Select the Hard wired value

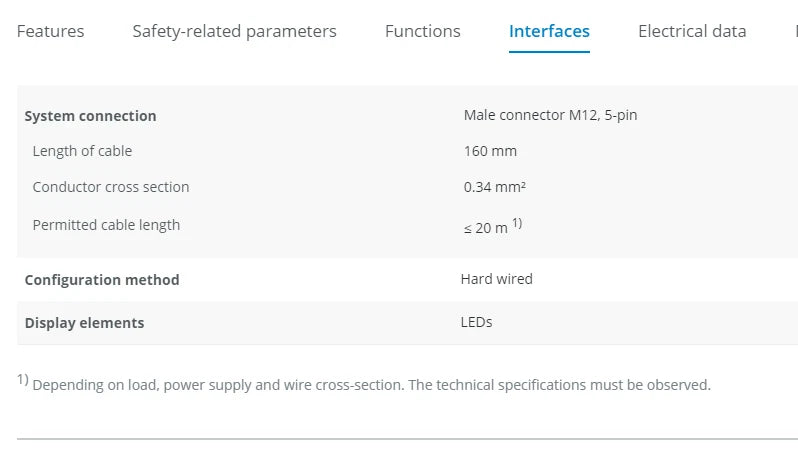click(x=496, y=279)
